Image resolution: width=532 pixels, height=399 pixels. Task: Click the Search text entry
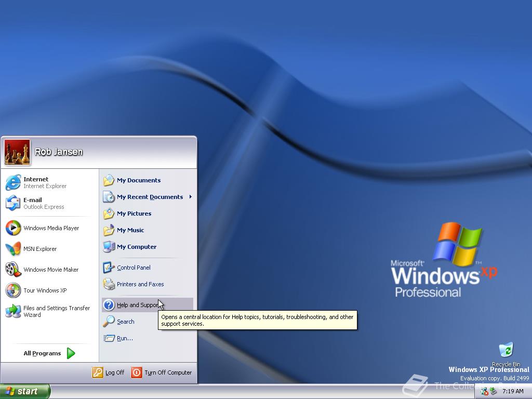[x=126, y=321]
